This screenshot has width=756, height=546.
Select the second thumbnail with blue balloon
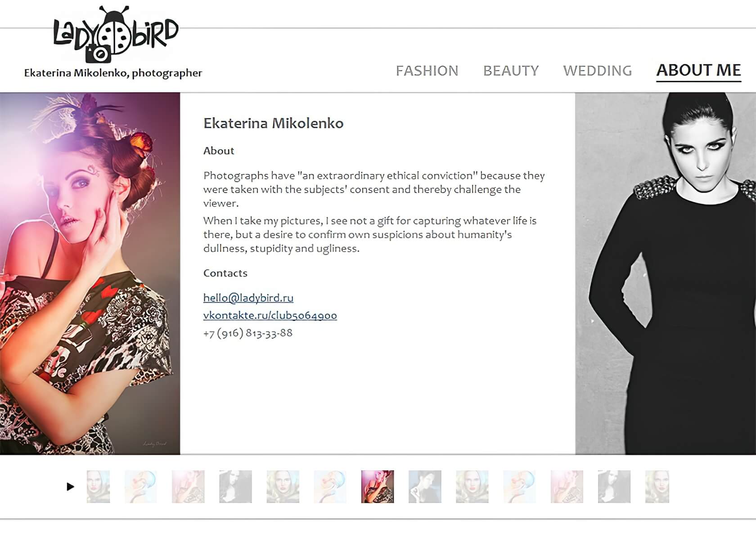(141, 487)
